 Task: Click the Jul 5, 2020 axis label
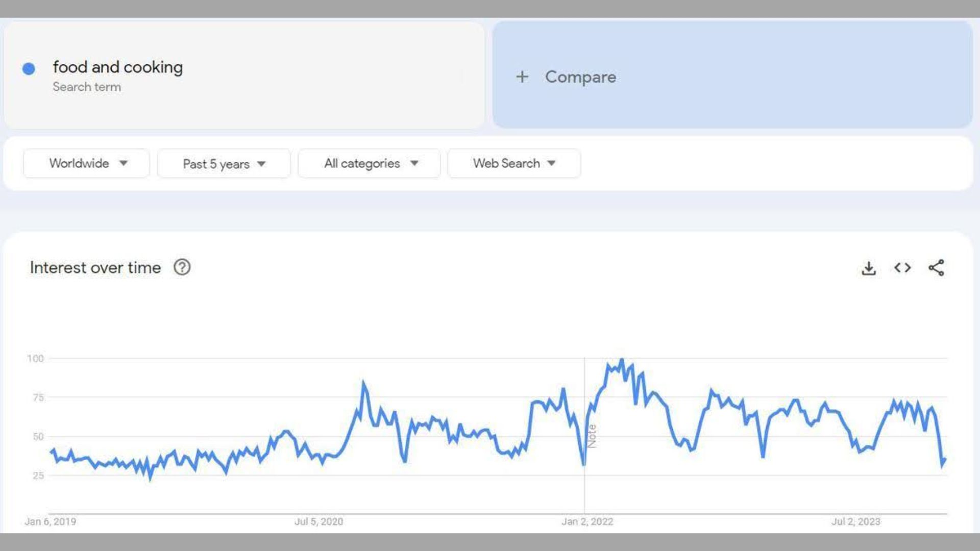318,521
